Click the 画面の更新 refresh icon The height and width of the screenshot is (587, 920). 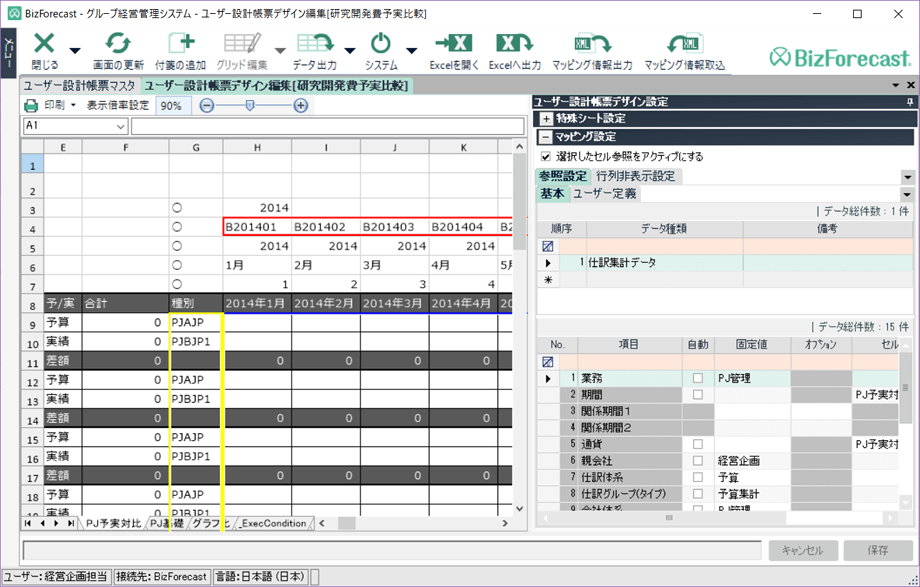[118, 44]
